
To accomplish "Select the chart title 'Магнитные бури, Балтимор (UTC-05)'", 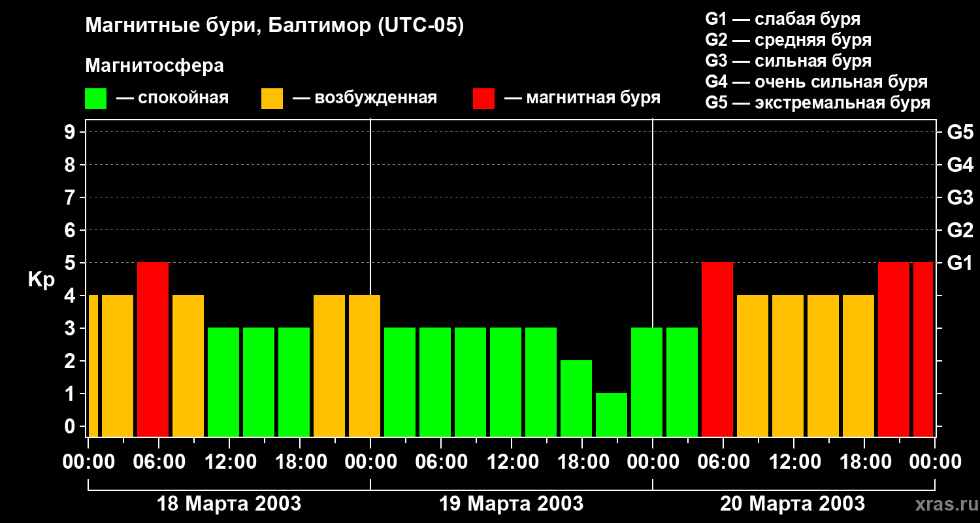I will pyautogui.click(x=274, y=26).
